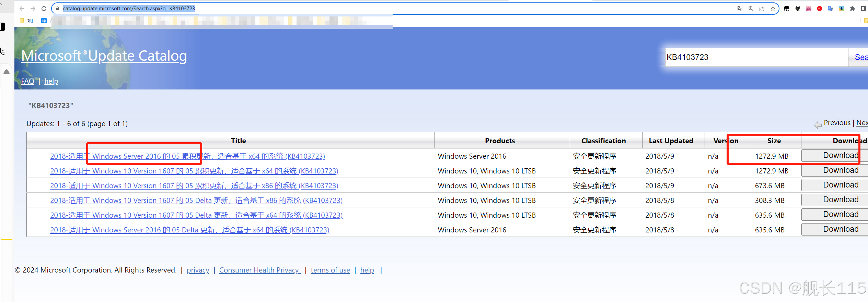
Task: Click the padlock site info icon
Action: tap(58, 9)
